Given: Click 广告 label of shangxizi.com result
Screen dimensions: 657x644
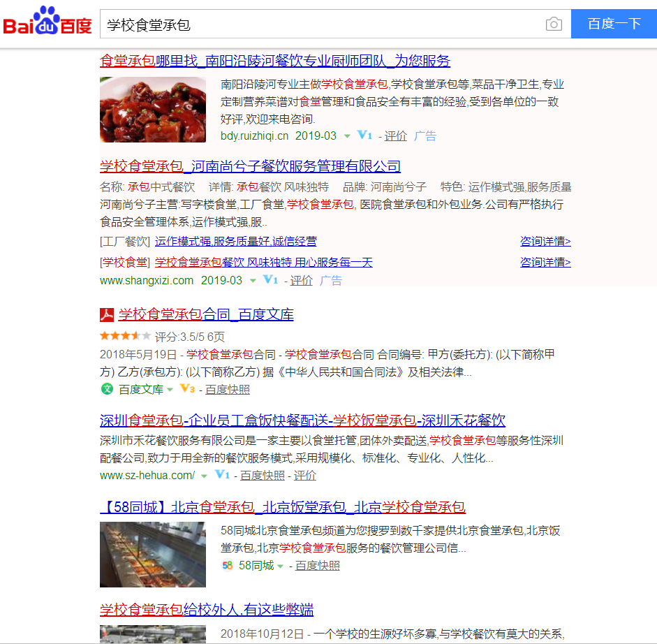Looking at the screenshot, I should (x=331, y=281).
